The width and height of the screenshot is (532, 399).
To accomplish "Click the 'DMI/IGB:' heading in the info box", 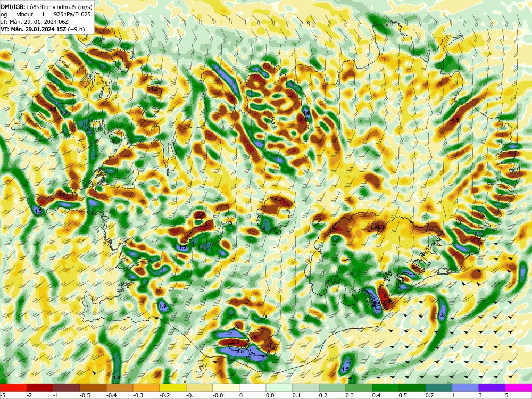I will [x=12, y=7].
